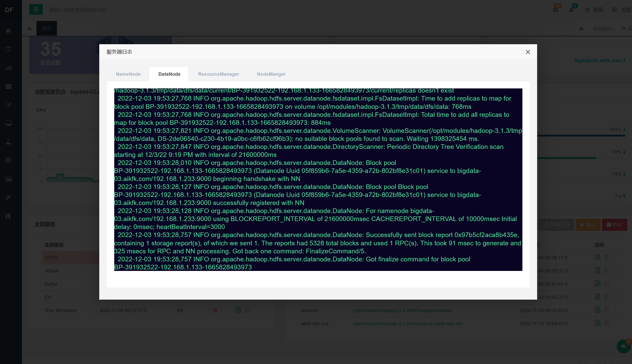
Task: Click the 购买 cart link
Action: [x=594, y=10]
